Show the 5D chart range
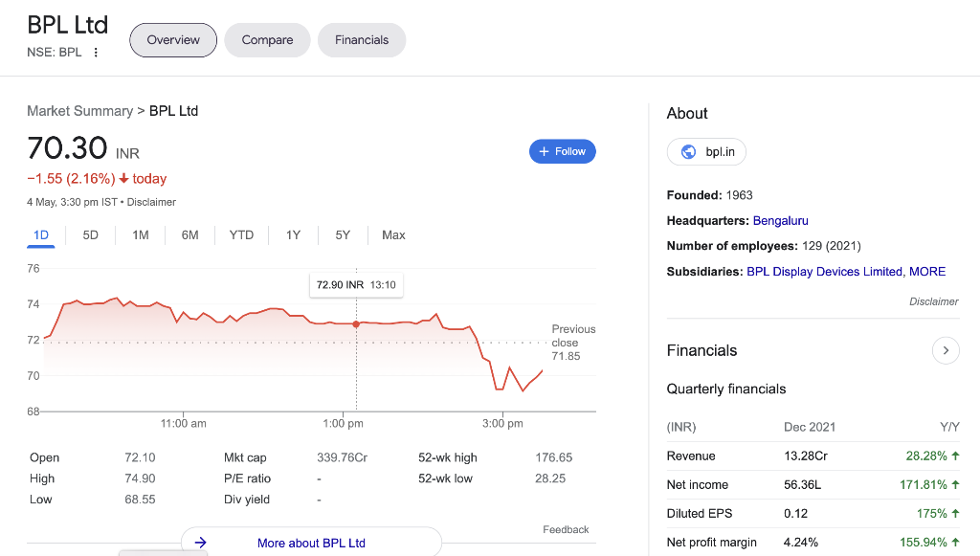This screenshot has width=980, height=556. point(91,234)
